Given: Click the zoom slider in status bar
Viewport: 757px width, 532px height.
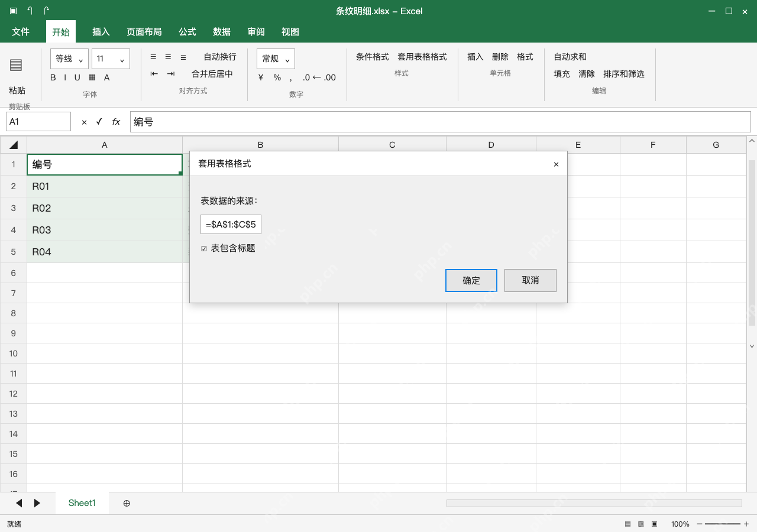Looking at the screenshot, I should [723, 524].
